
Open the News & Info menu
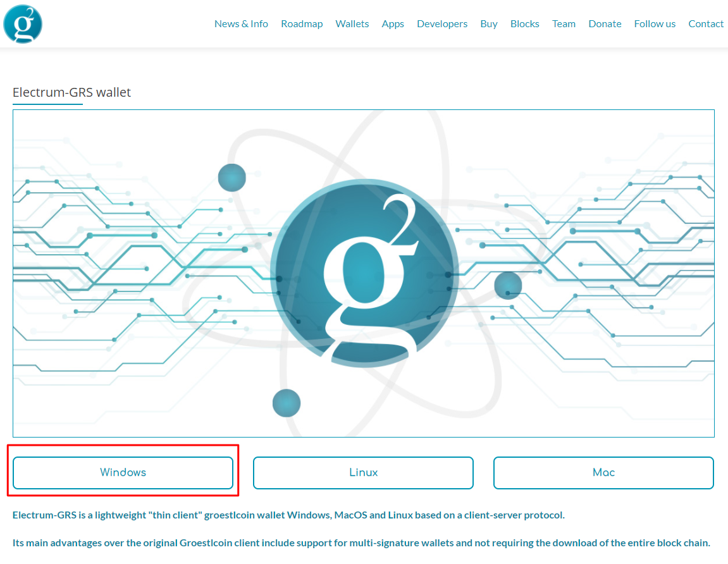(x=241, y=23)
